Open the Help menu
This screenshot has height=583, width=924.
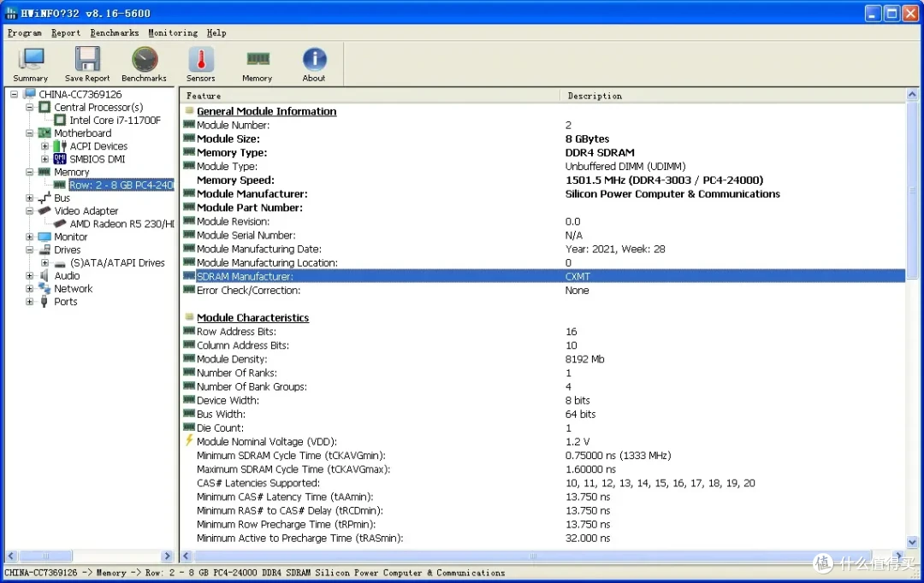click(216, 33)
